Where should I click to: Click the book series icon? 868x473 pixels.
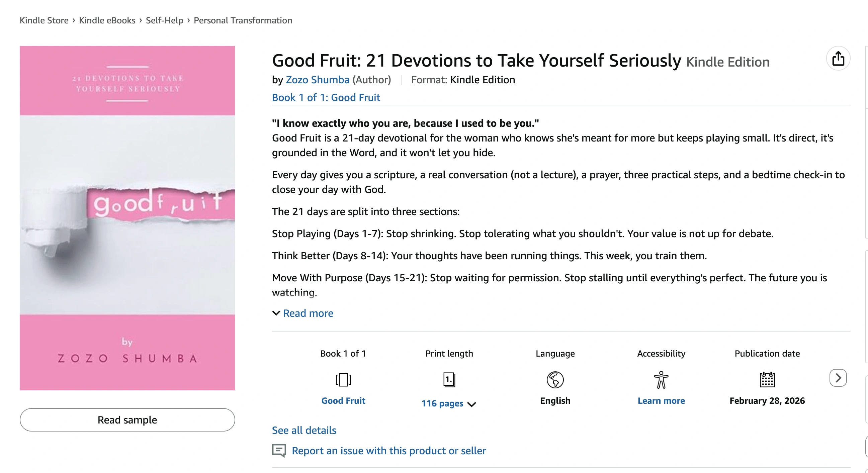343,380
